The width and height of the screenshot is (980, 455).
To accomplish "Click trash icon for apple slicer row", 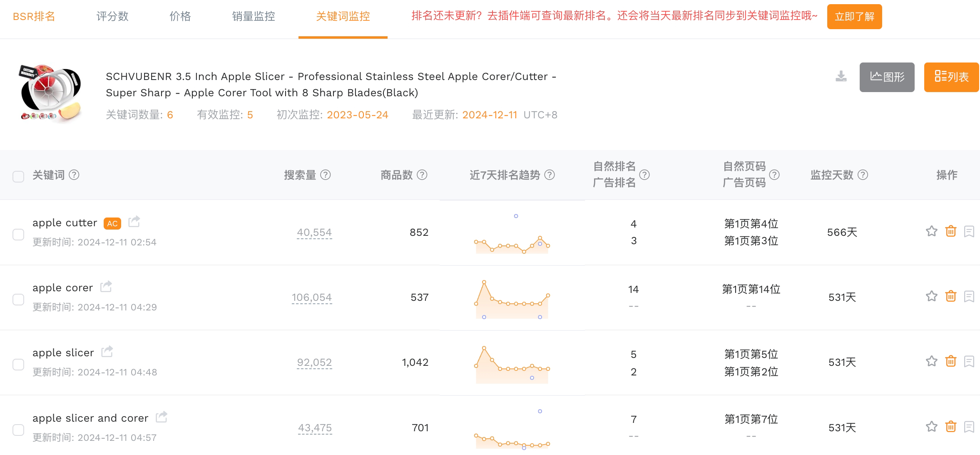I will click(950, 361).
